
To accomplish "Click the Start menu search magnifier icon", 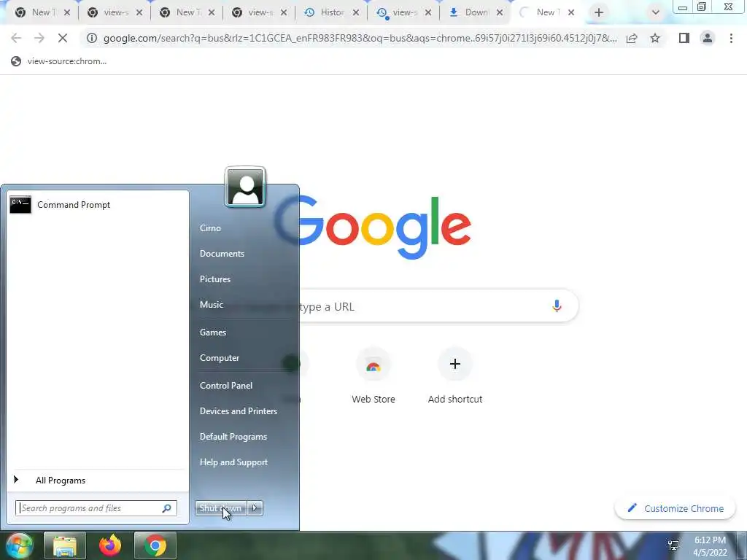I will click(x=167, y=508).
